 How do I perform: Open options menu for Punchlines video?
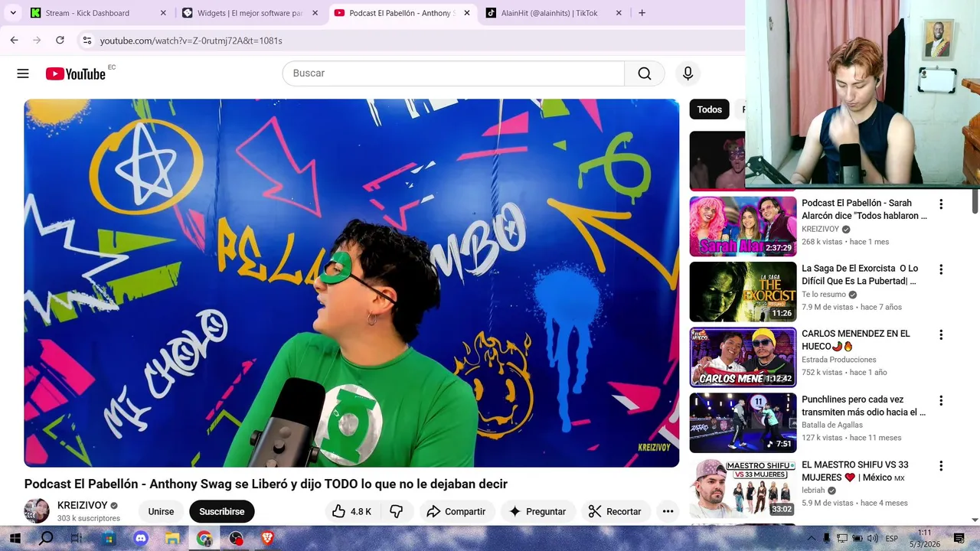pos(941,400)
